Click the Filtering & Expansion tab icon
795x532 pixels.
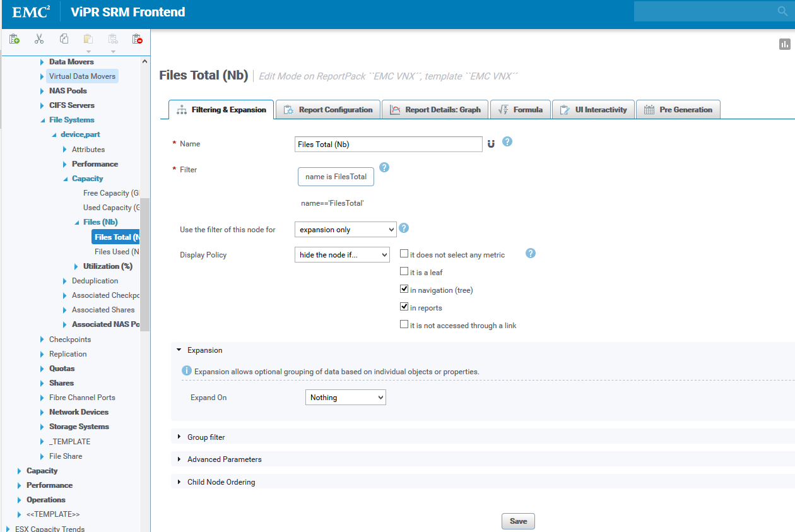coord(182,110)
